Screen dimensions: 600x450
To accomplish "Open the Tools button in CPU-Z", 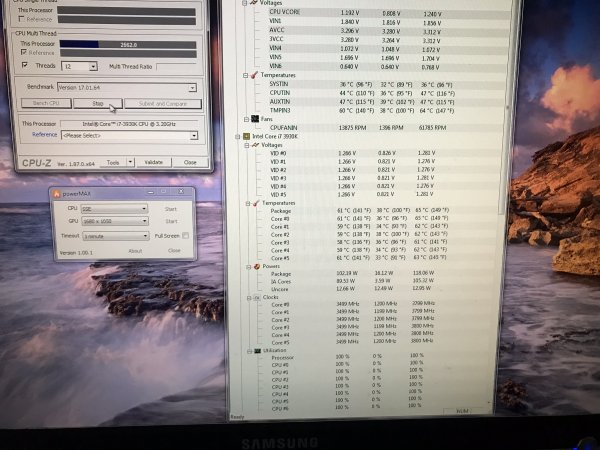I will tap(113, 163).
